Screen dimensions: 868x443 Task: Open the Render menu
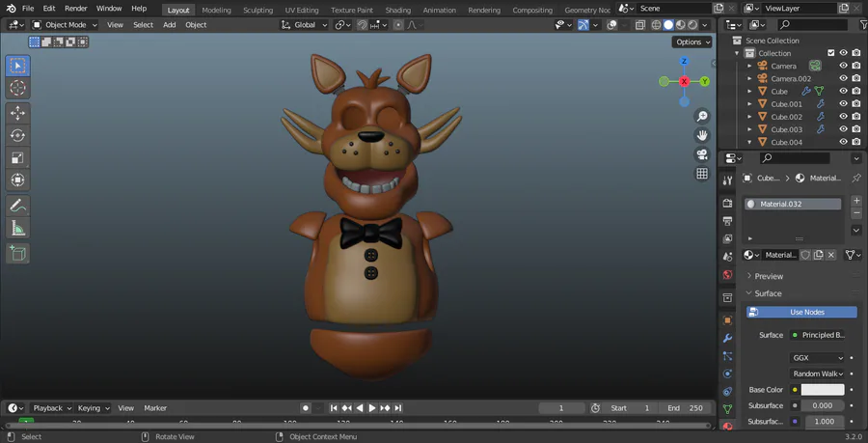75,9
